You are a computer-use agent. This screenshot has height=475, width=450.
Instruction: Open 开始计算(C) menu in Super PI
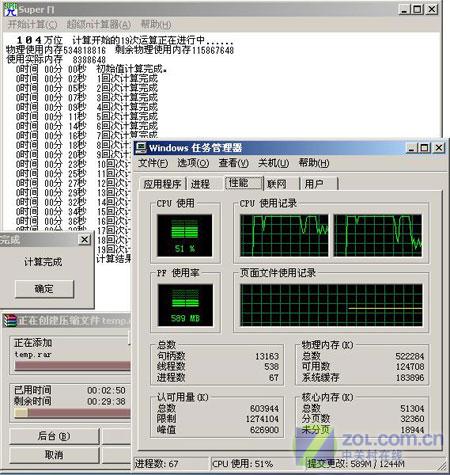pyautogui.click(x=32, y=24)
